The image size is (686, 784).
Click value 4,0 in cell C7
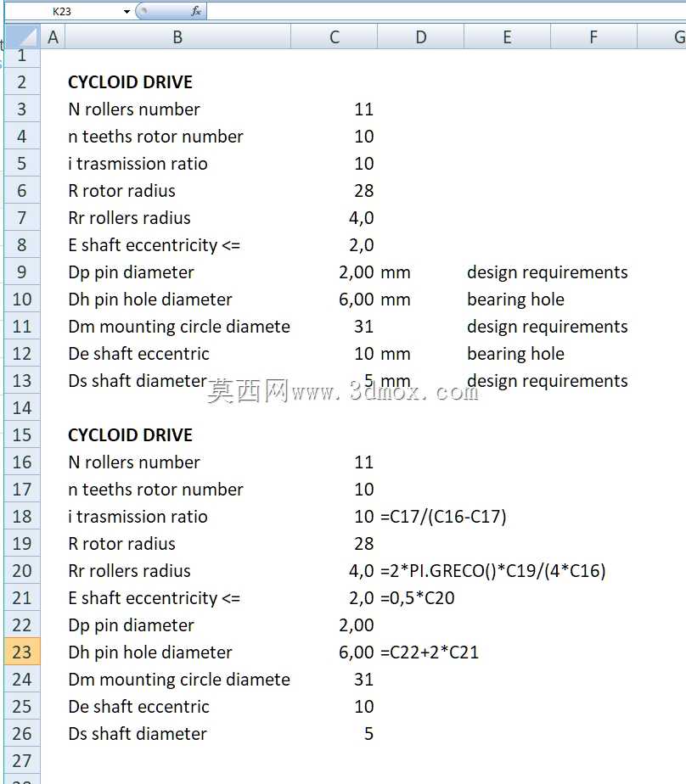point(362,218)
